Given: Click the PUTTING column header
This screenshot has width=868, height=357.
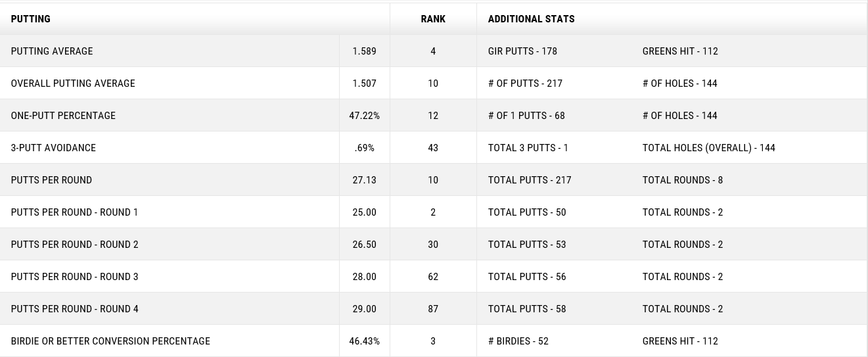Looking at the screenshot, I should 31,19.
